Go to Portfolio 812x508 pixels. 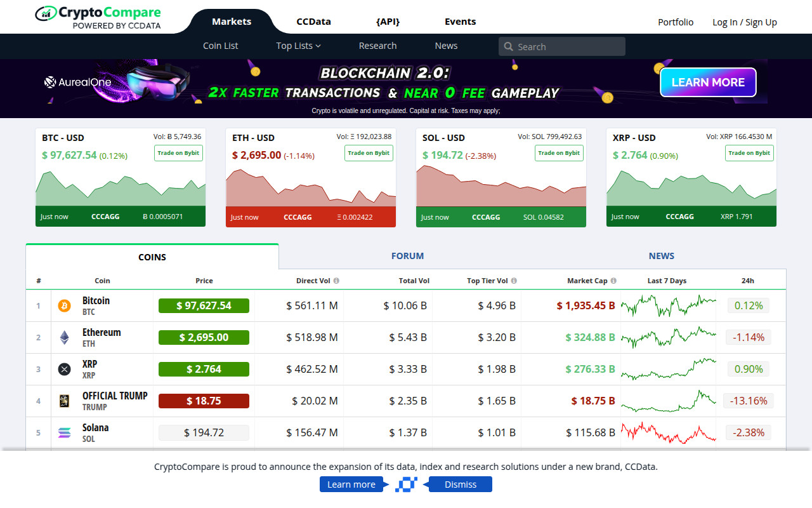(676, 22)
